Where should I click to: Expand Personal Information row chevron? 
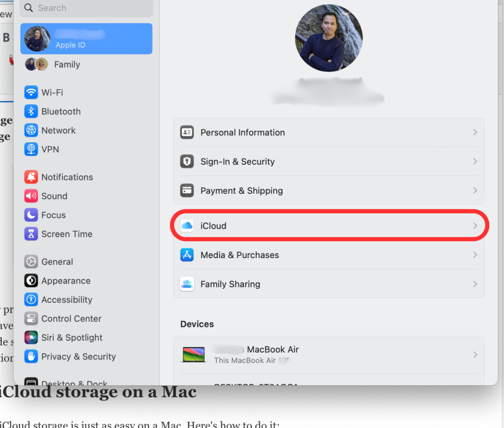pyautogui.click(x=475, y=132)
